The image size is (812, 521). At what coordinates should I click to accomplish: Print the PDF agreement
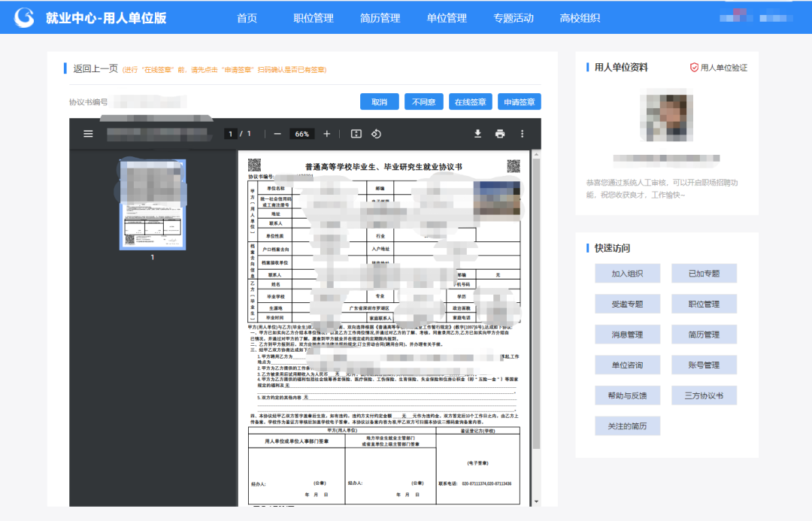[x=500, y=134]
